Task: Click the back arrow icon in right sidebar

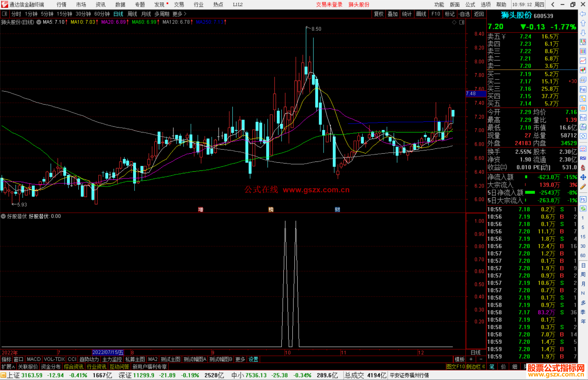Action: 583,14
